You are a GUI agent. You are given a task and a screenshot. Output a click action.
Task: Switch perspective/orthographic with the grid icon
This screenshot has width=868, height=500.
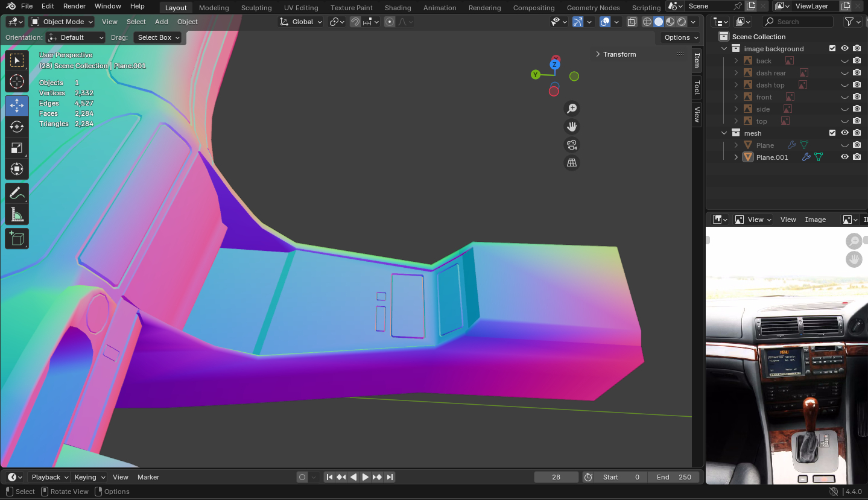[x=572, y=163]
